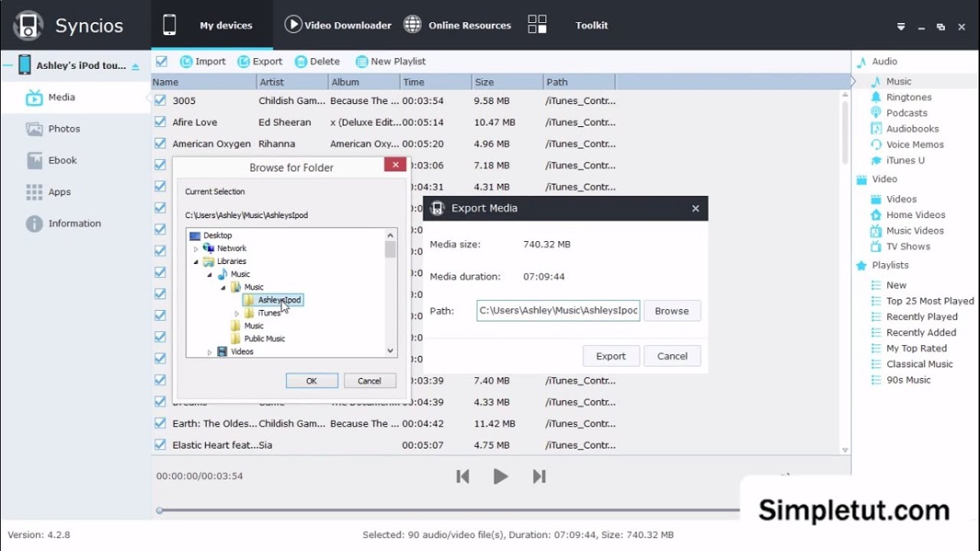Expand the Network node in folder tree

click(x=196, y=249)
